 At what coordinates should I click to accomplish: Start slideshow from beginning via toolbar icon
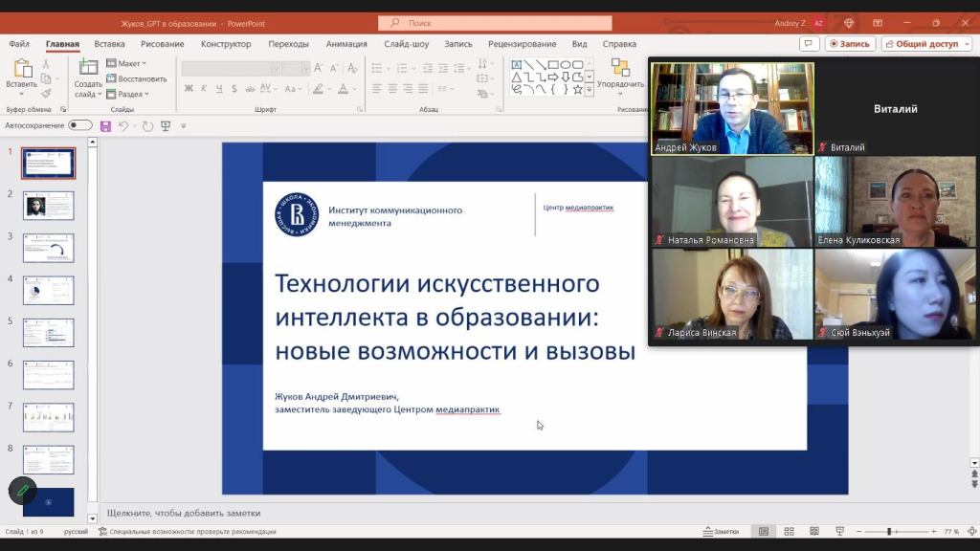tap(166, 126)
